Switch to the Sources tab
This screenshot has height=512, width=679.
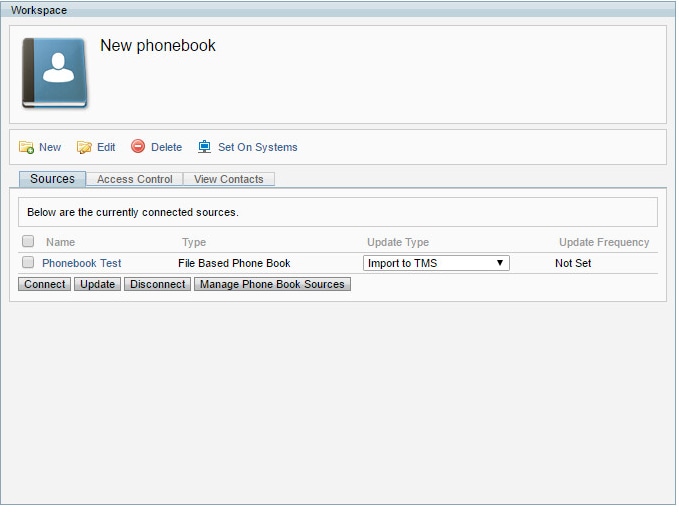(52, 179)
